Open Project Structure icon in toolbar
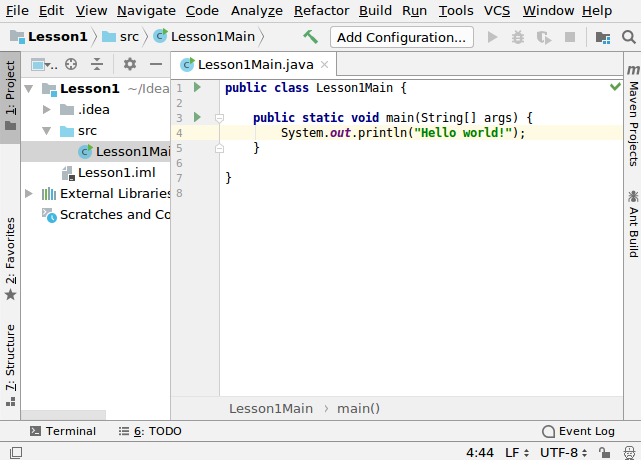This screenshot has height=460, width=641. pos(602,37)
